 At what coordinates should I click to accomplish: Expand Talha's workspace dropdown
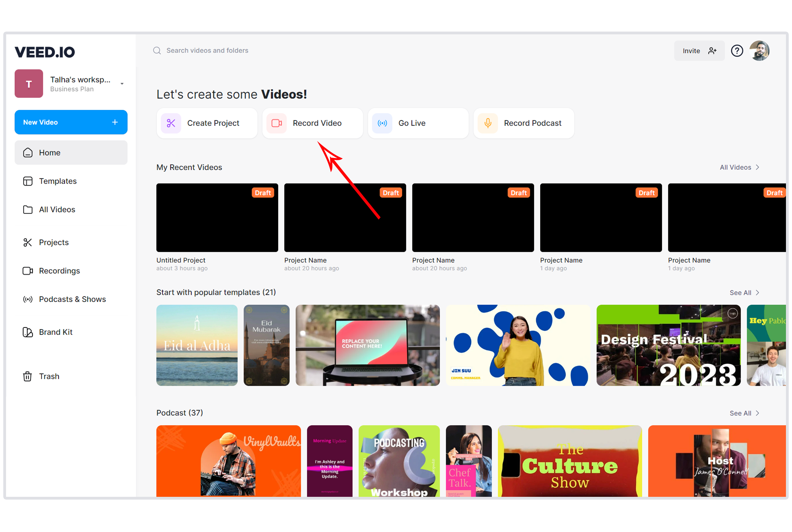pyautogui.click(x=122, y=83)
